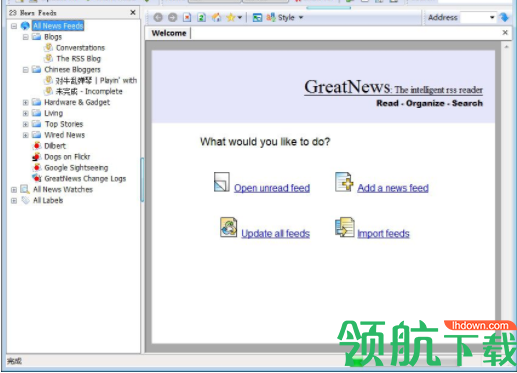Click the Refresh page icon
The height and width of the screenshot is (373, 517).
click(x=201, y=17)
